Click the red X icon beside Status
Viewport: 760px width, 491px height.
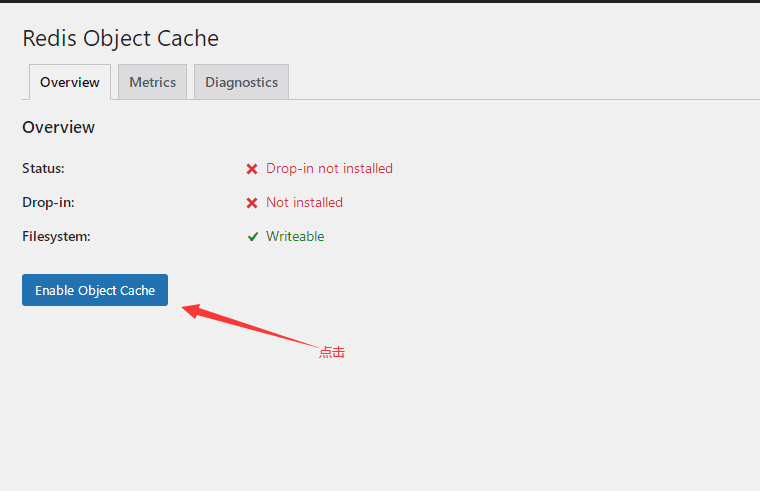[x=252, y=169]
